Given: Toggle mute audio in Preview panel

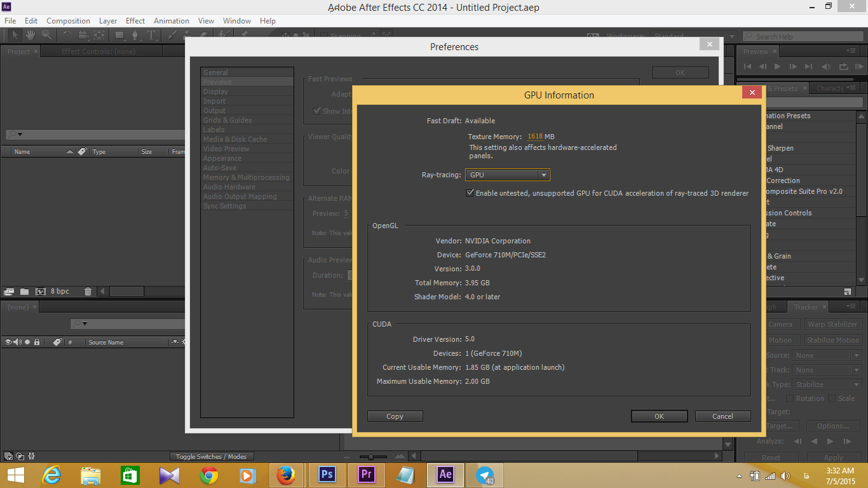Looking at the screenshot, I should [826, 66].
